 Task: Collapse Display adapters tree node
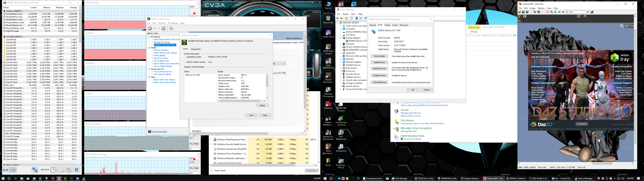(x=340, y=38)
